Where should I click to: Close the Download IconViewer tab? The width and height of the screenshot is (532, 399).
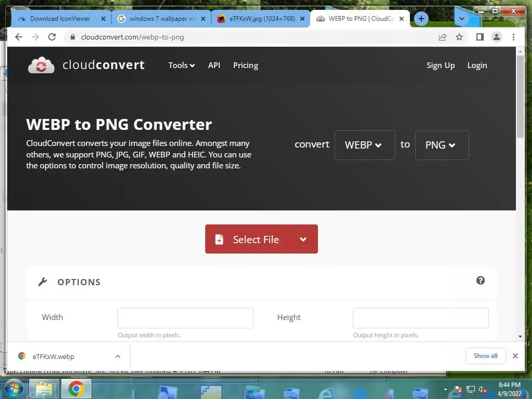coord(103,19)
